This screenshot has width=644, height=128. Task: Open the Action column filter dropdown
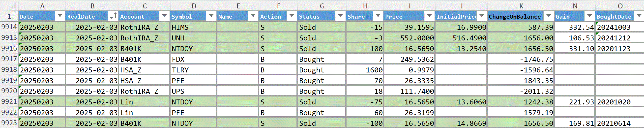(292, 16)
